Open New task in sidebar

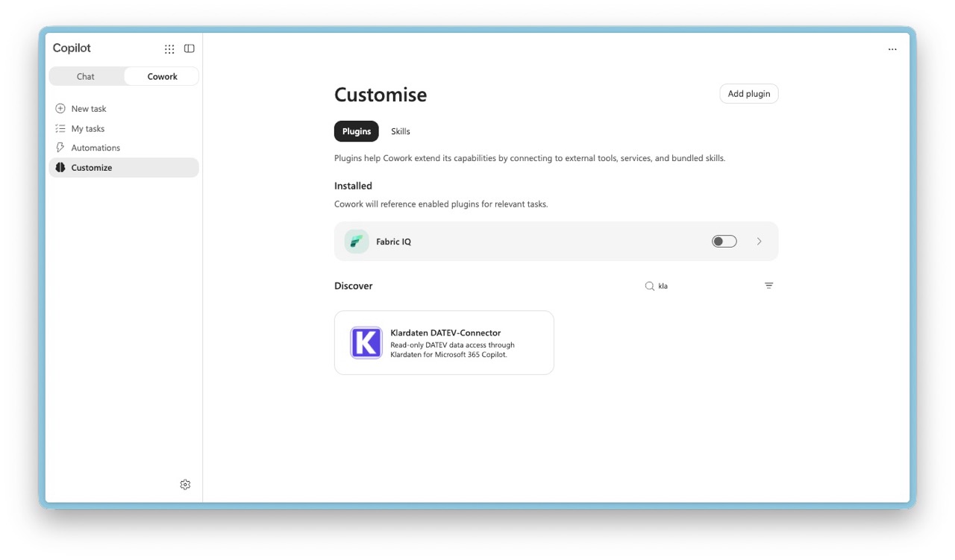(x=124, y=109)
